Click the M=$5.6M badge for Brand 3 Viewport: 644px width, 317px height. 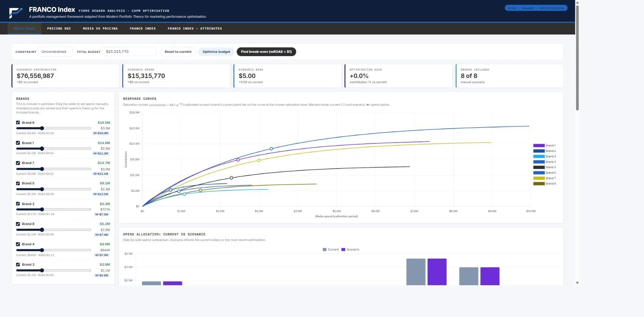click(x=102, y=275)
